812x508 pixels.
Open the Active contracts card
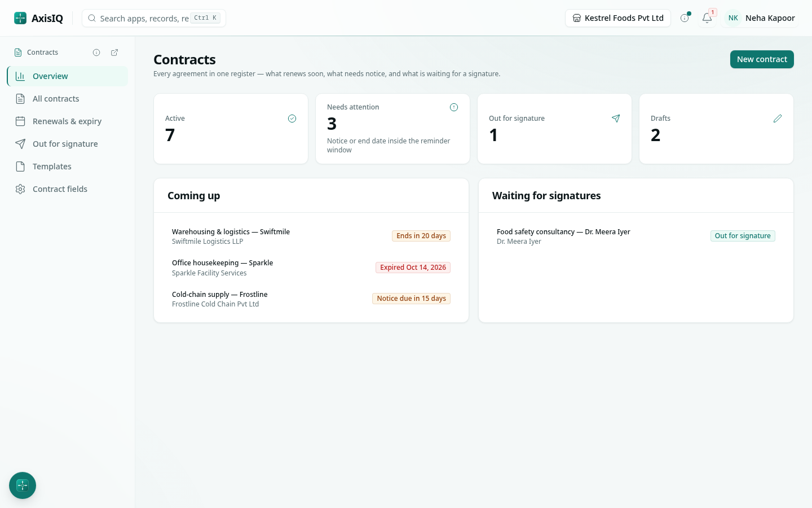[x=231, y=129]
